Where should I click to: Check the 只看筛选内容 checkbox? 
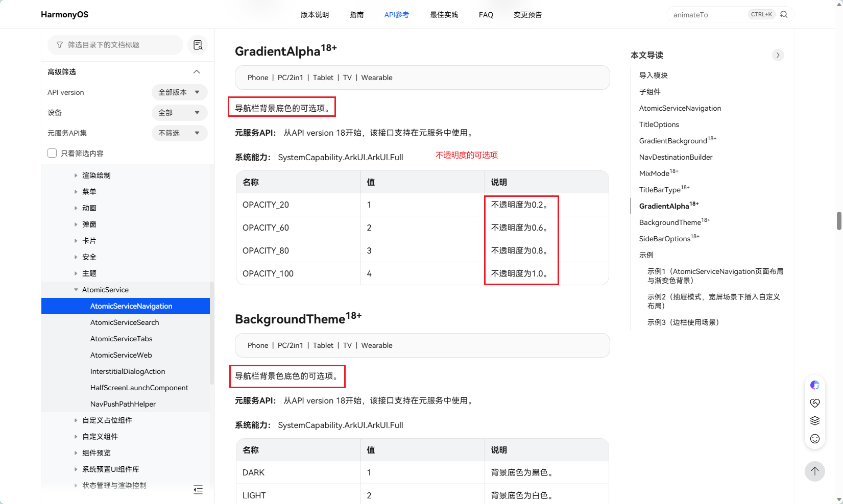pos(52,153)
